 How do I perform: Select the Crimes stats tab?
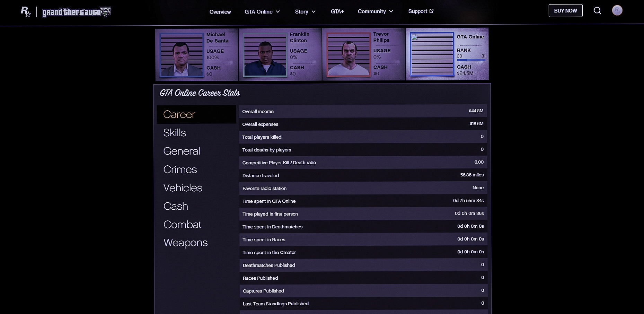(180, 169)
